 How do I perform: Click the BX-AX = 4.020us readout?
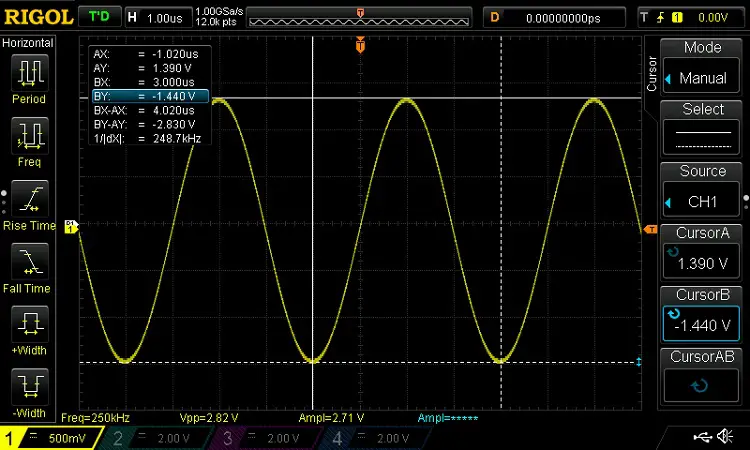pos(144,110)
